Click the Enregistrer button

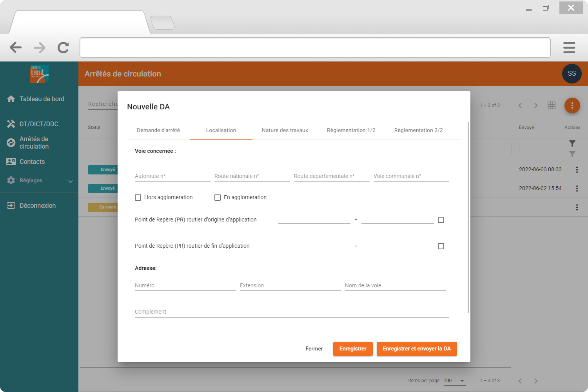coord(353,349)
